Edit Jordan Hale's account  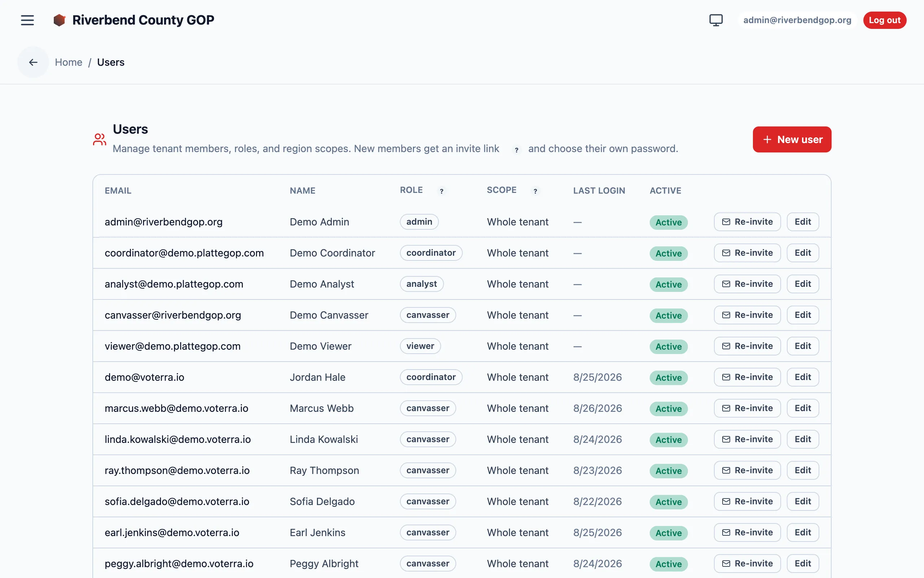pos(803,377)
